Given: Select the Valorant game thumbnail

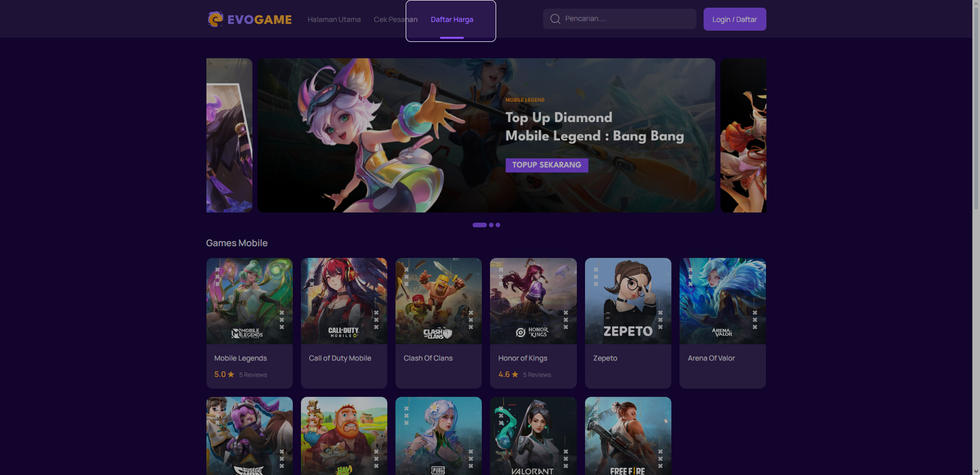Looking at the screenshot, I should point(533,436).
